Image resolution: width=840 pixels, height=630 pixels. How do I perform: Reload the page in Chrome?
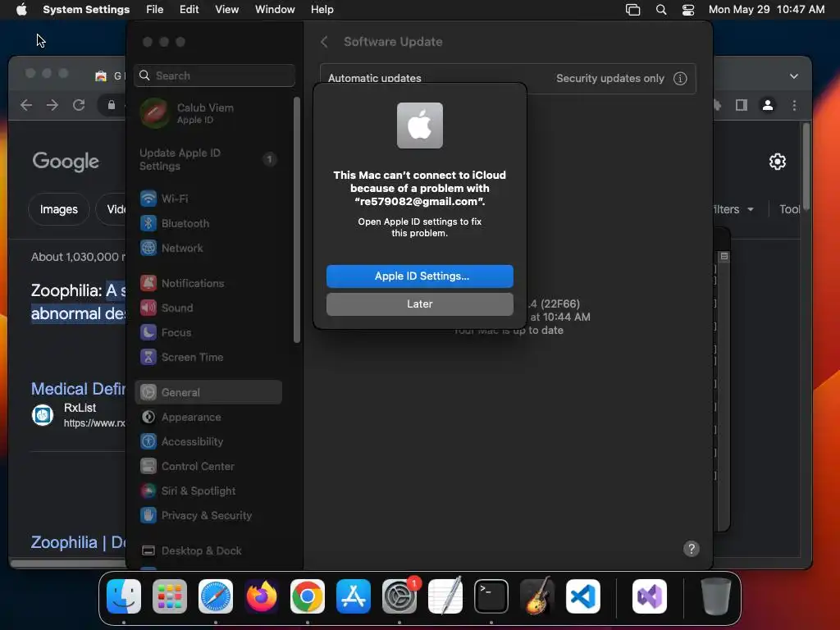point(79,105)
